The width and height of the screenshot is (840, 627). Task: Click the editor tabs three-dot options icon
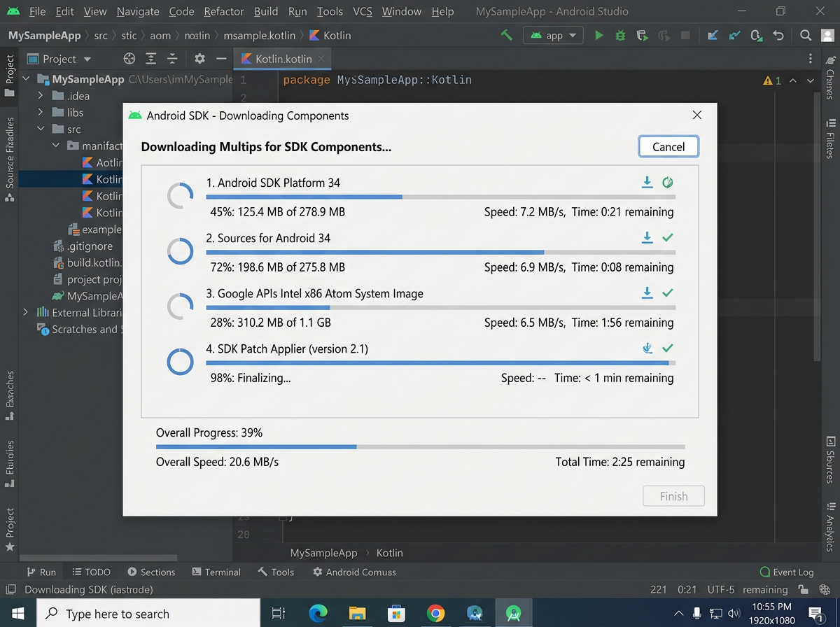pyautogui.click(x=811, y=59)
